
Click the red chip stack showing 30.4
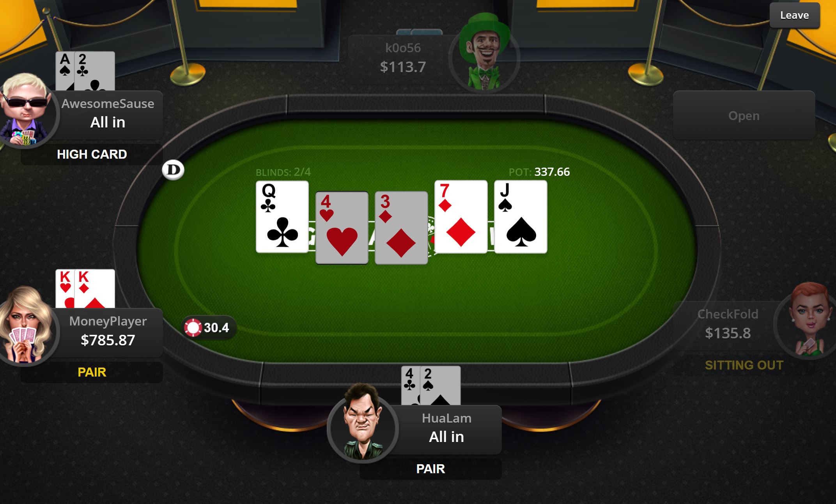point(208,327)
